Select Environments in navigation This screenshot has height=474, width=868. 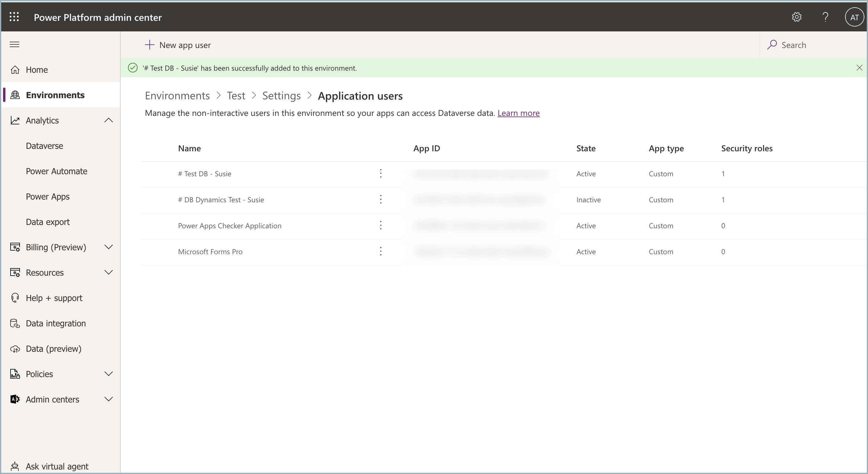pyautogui.click(x=61, y=95)
